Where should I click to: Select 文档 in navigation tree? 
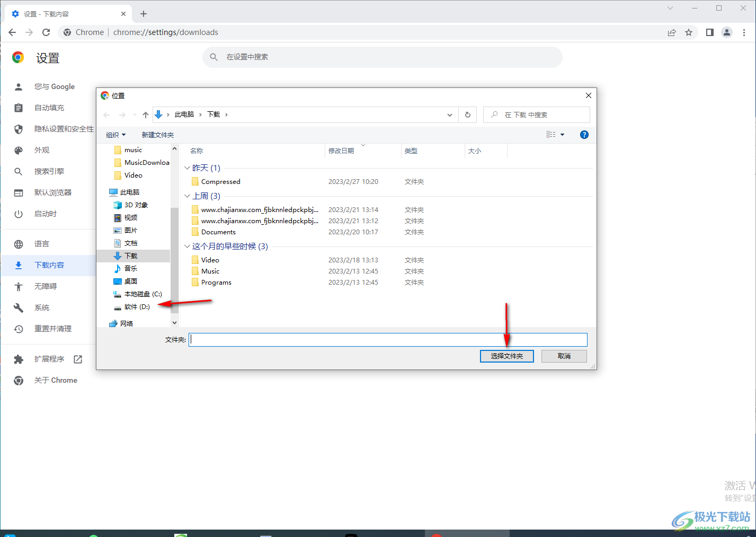tap(126, 243)
